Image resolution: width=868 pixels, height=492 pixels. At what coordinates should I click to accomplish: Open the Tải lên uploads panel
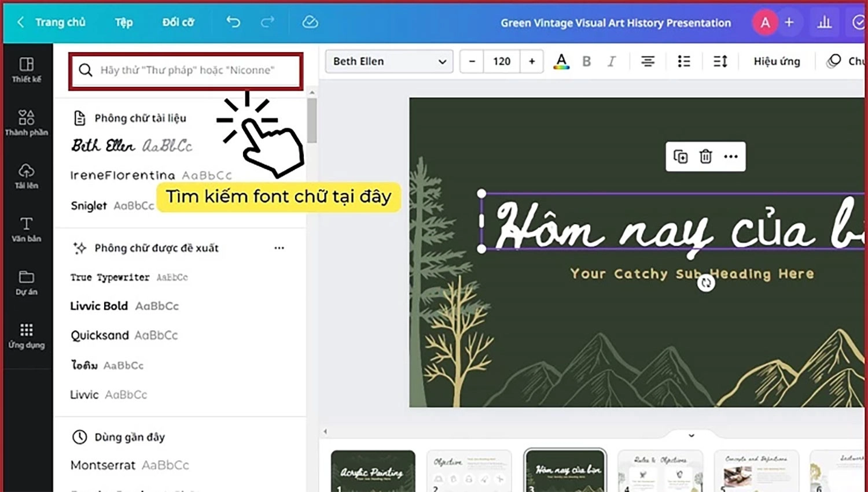[27, 176]
